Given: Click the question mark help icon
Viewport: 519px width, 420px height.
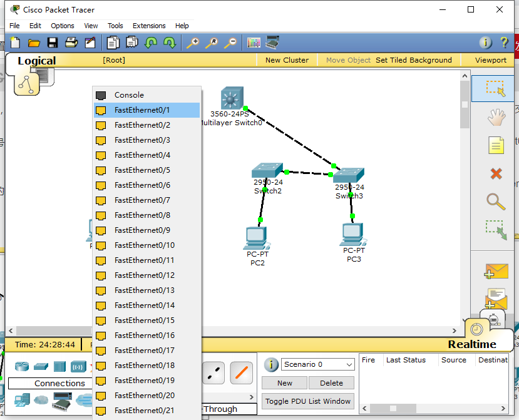Looking at the screenshot, I should [x=504, y=43].
